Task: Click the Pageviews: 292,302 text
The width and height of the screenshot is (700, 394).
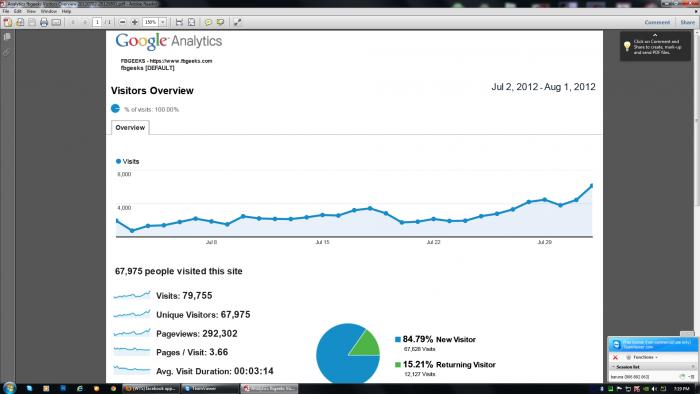Action: coord(197,334)
